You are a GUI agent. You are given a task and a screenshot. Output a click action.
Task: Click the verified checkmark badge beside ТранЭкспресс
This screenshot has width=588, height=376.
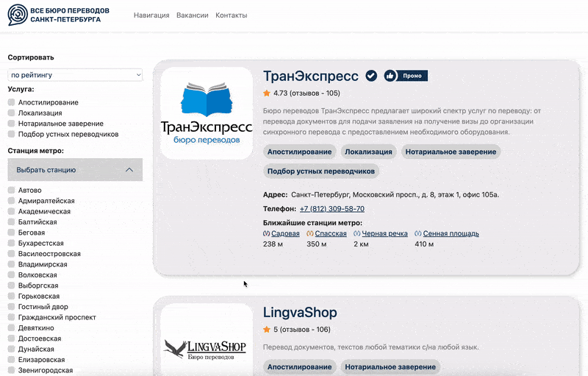tap(371, 76)
